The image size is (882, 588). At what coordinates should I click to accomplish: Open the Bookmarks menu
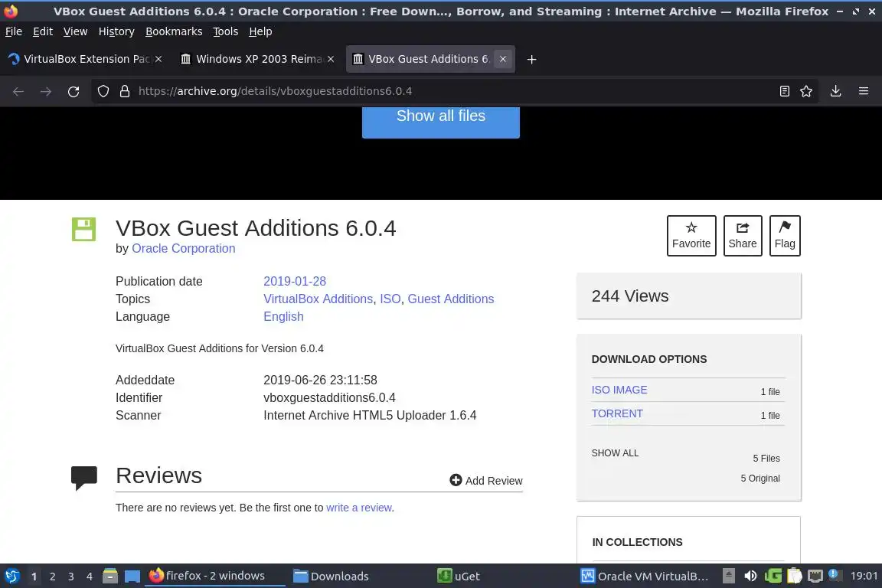[174, 31]
